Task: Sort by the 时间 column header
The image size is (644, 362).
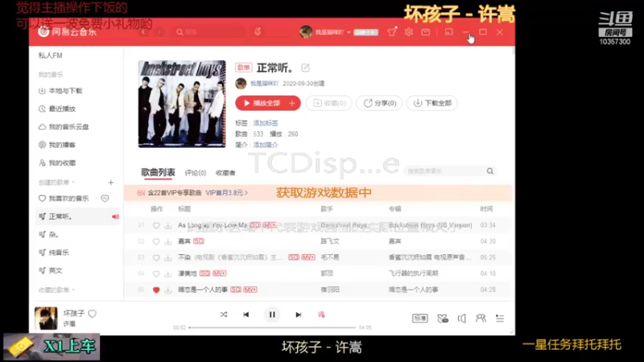Action: [487, 209]
